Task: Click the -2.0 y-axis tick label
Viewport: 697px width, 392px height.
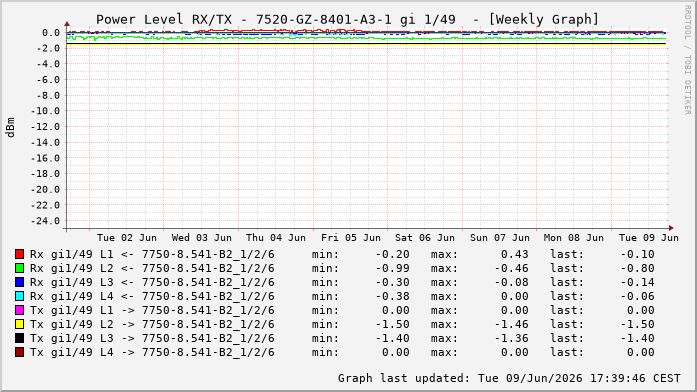Action: coord(47,48)
